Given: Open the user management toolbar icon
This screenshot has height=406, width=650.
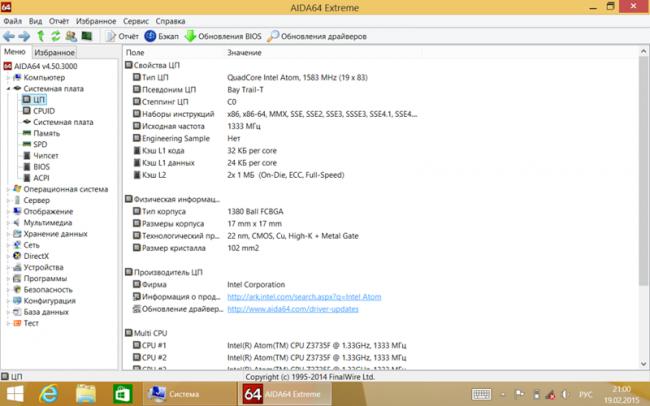Looking at the screenshot, I should pyautogui.click(x=71, y=36).
